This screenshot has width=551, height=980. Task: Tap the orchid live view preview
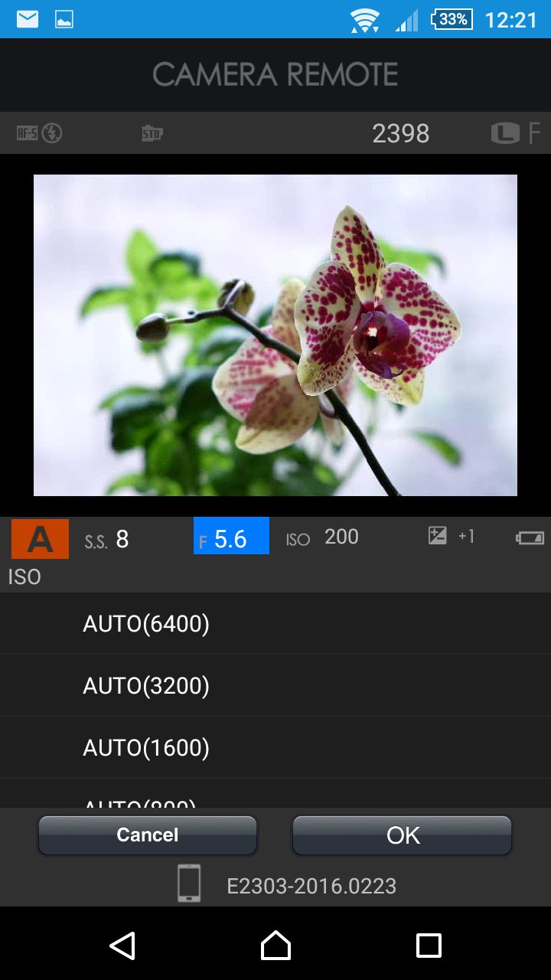[275, 335]
